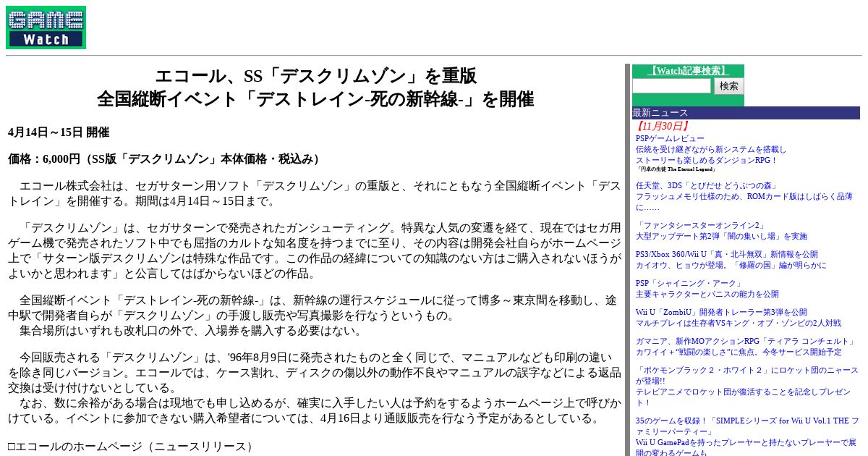Click the 最新ニュース section header
This screenshot has height=456, width=868.
(746, 113)
